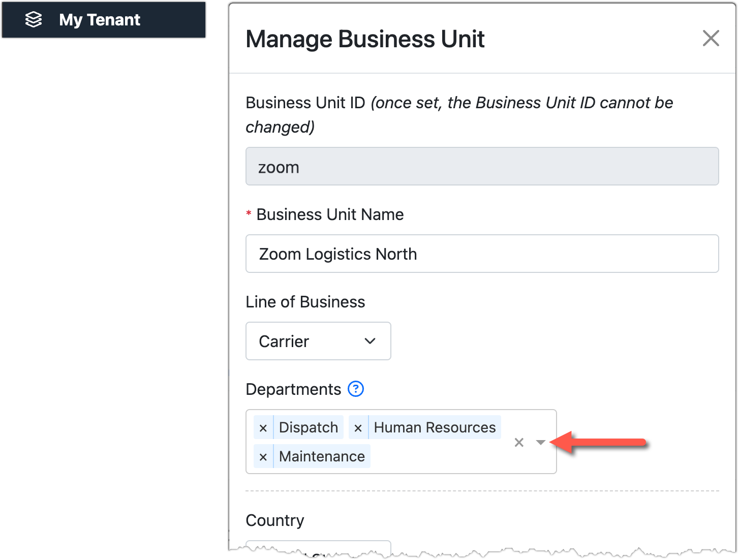This screenshot has height=560, width=738.
Task: Remove the Dispatch department tag
Action: tap(263, 428)
